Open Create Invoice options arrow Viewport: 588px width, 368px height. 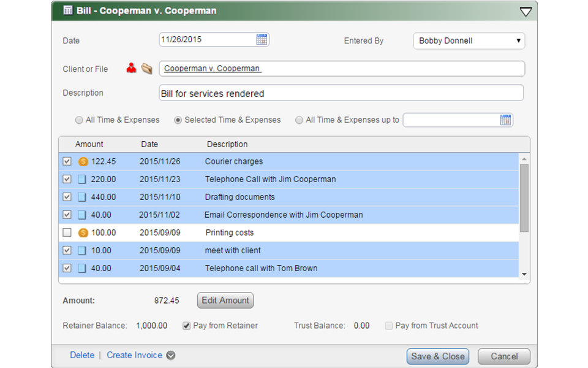coord(171,355)
